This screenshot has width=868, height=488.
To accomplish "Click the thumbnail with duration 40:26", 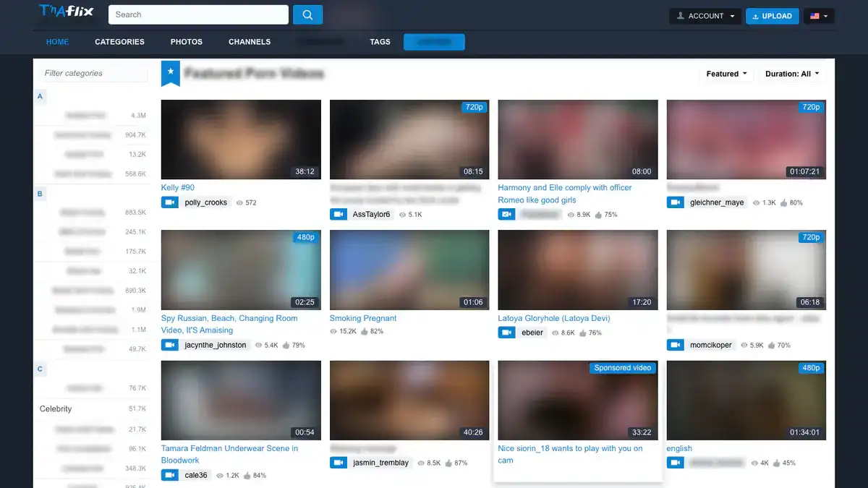I will click(409, 401).
